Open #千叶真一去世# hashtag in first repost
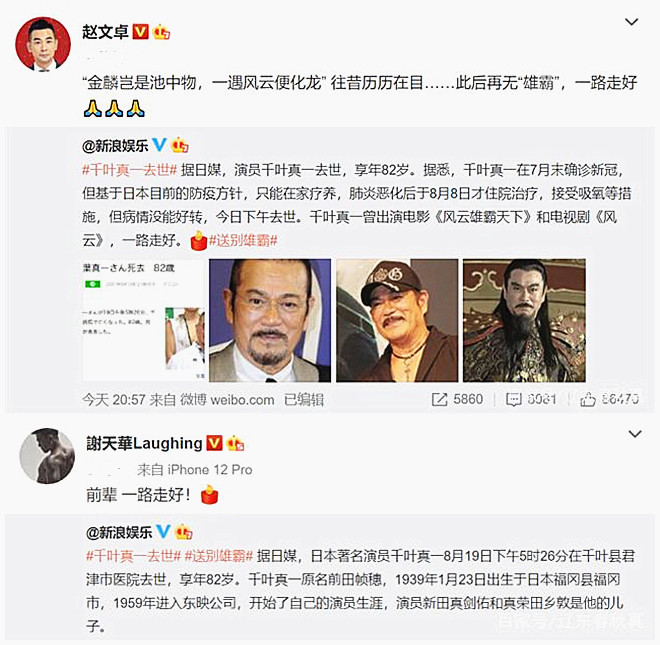 [130, 170]
